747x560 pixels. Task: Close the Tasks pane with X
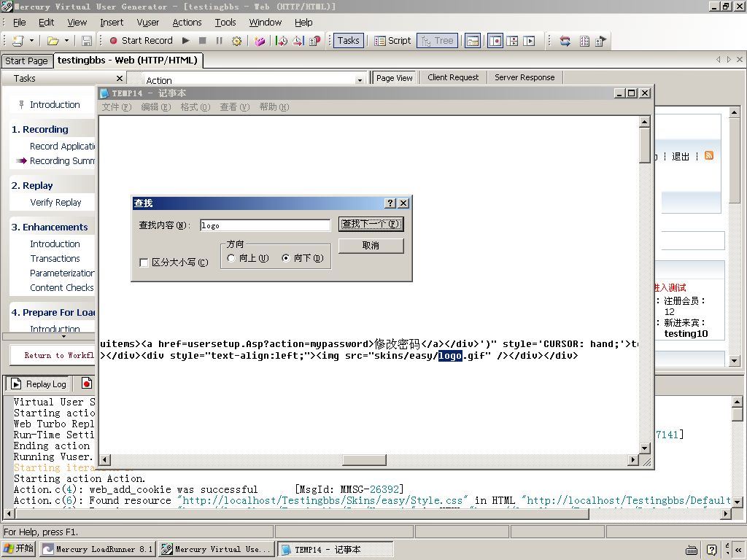[120, 78]
